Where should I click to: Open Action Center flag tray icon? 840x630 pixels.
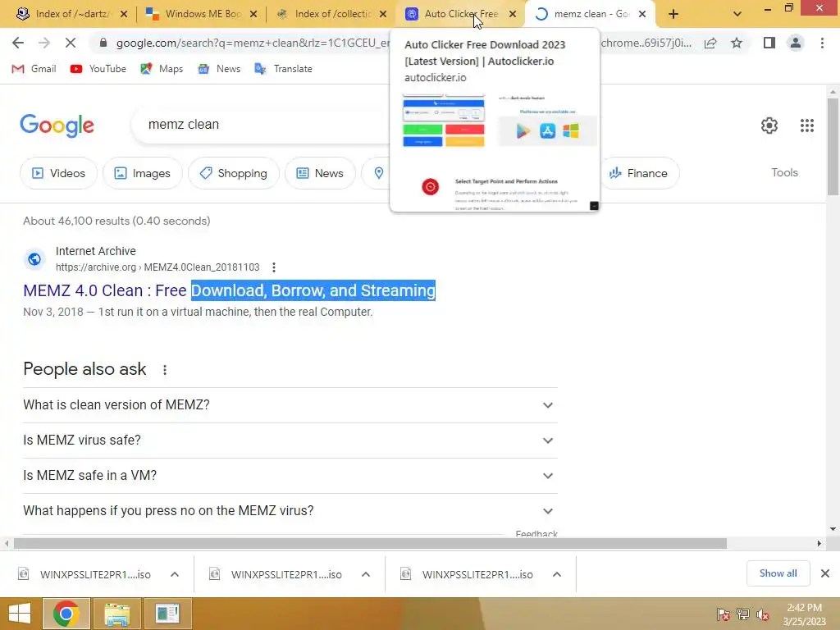coord(723,614)
